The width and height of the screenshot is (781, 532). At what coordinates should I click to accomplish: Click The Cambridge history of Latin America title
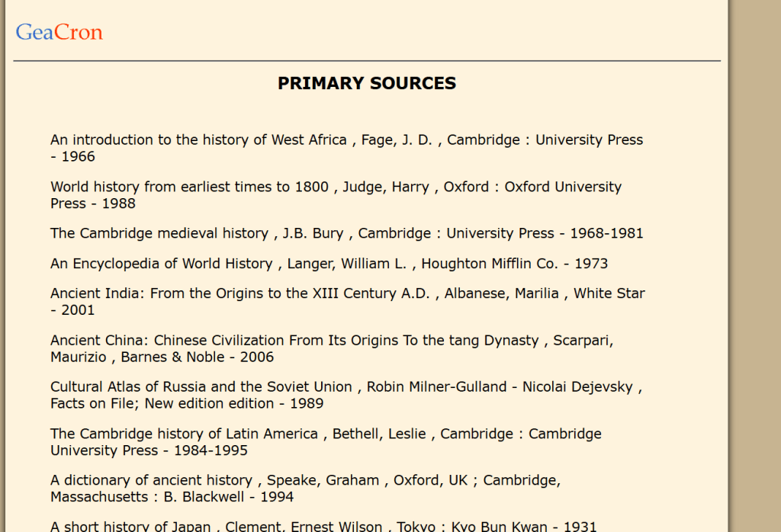tap(184, 434)
